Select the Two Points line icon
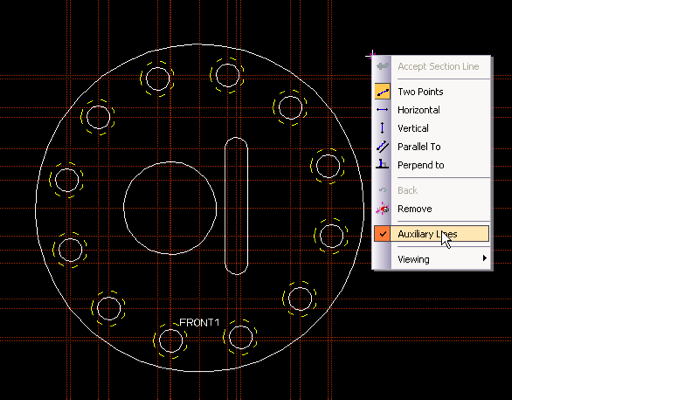The width and height of the screenshot is (700, 400). pos(382,92)
